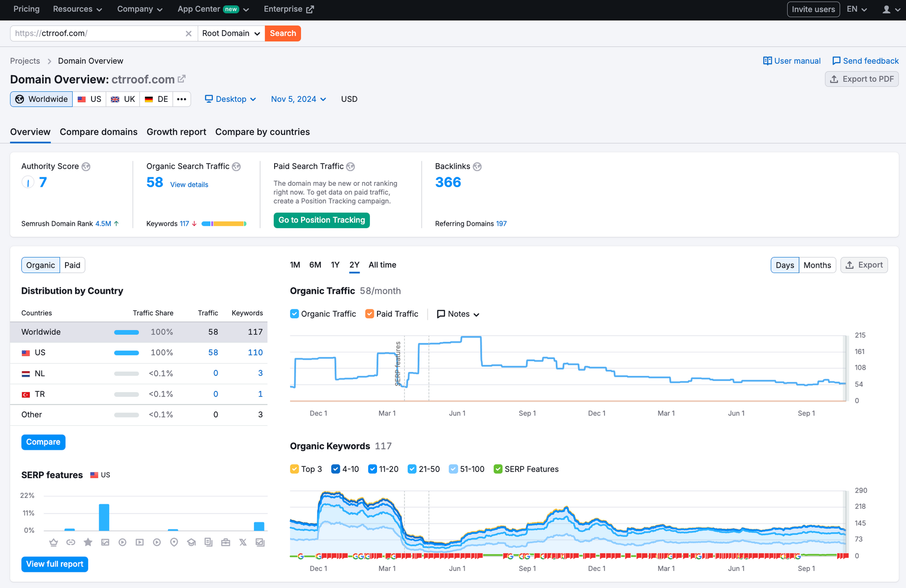Uncheck the 51-100 keywords checkbox
906x588 pixels.
[453, 469]
